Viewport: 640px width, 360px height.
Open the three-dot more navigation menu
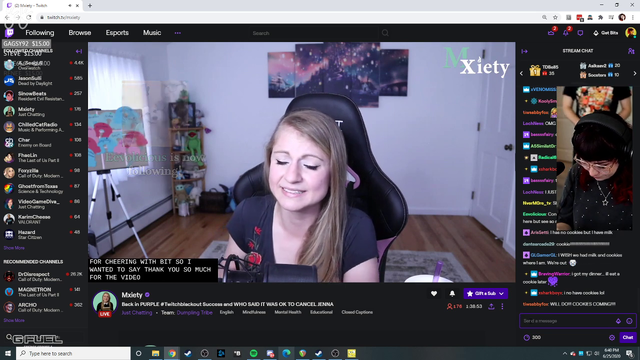click(178, 33)
